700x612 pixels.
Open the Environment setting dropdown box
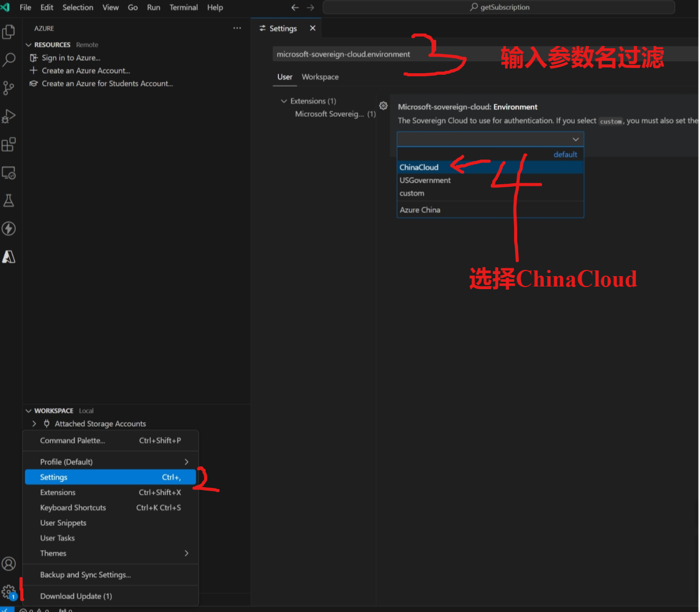coord(490,139)
